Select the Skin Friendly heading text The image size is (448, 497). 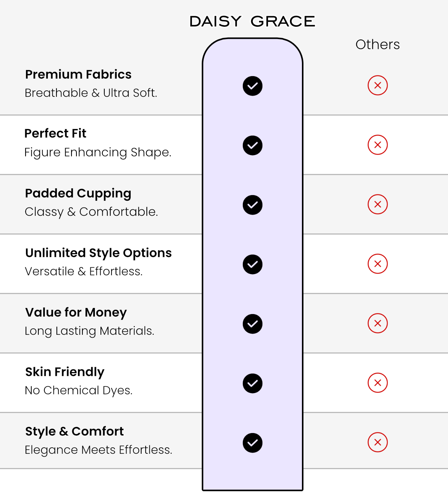coord(65,372)
